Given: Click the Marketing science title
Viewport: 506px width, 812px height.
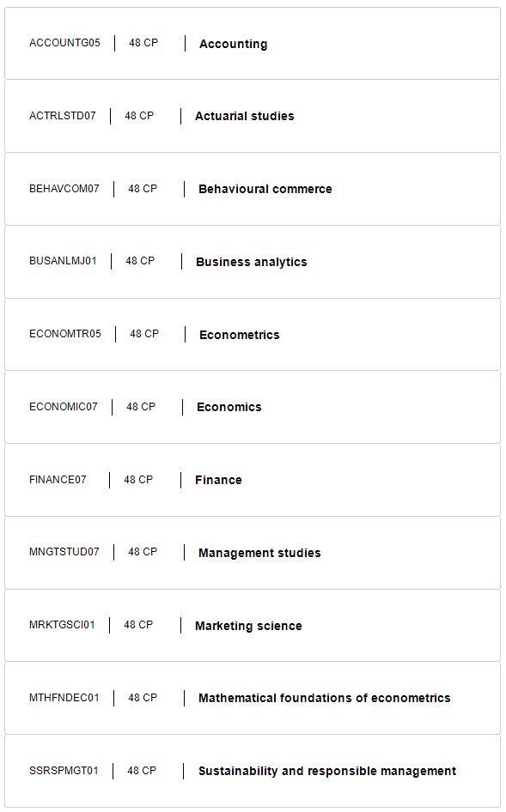Looking at the screenshot, I should pos(248,626).
